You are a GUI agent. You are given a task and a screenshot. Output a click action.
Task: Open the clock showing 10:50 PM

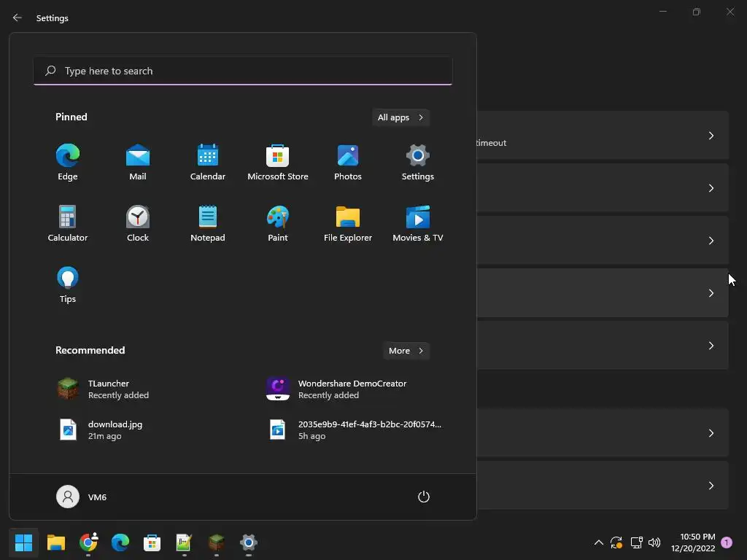click(693, 542)
